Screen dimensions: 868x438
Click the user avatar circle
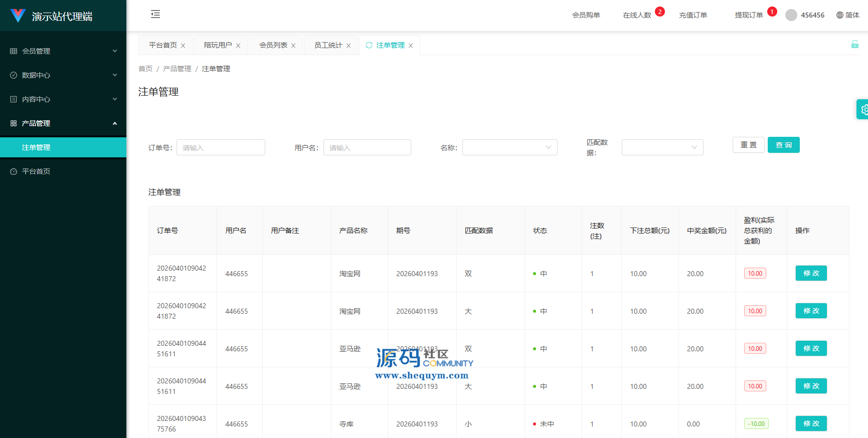tap(791, 15)
